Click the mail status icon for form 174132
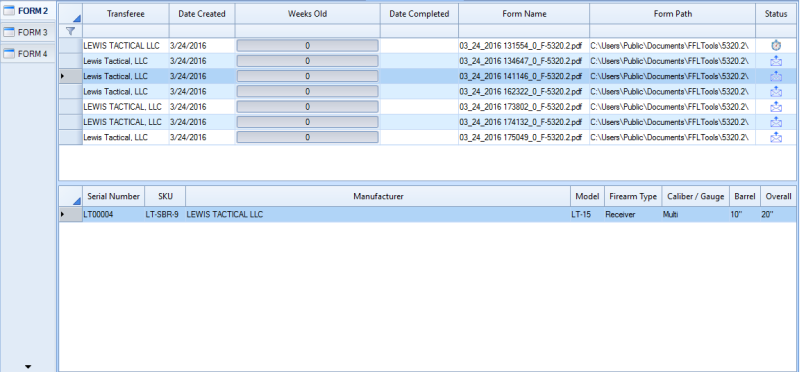This screenshot has height=372, width=800. (x=776, y=122)
